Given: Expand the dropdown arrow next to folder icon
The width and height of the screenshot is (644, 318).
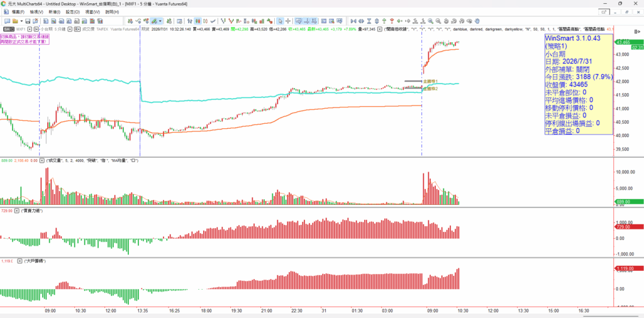Looking at the screenshot, I should pos(21,21).
